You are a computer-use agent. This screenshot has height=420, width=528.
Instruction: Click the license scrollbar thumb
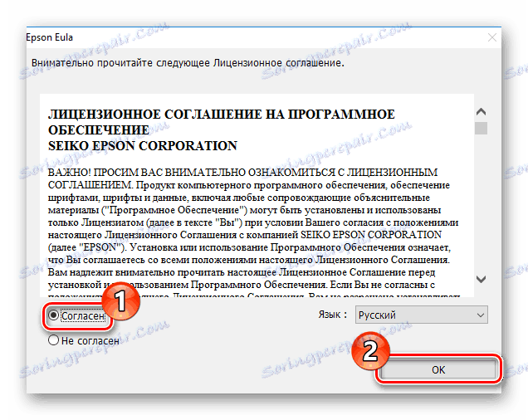482,129
